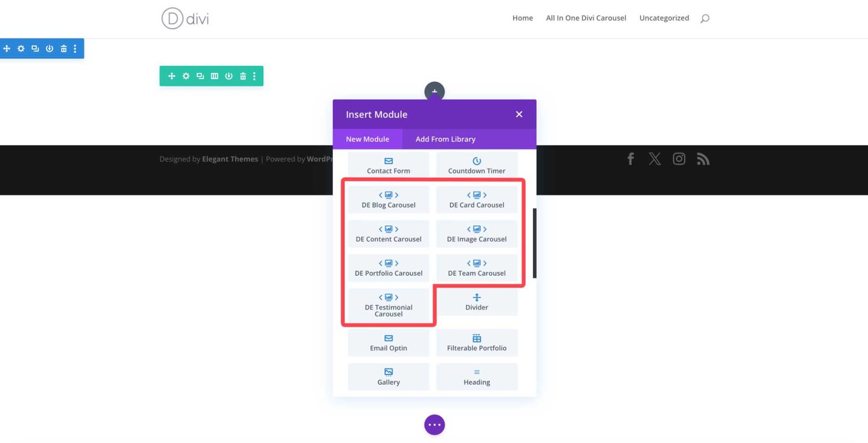Switch to the Add From Library tab
The image size is (868, 443).
[445, 139]
